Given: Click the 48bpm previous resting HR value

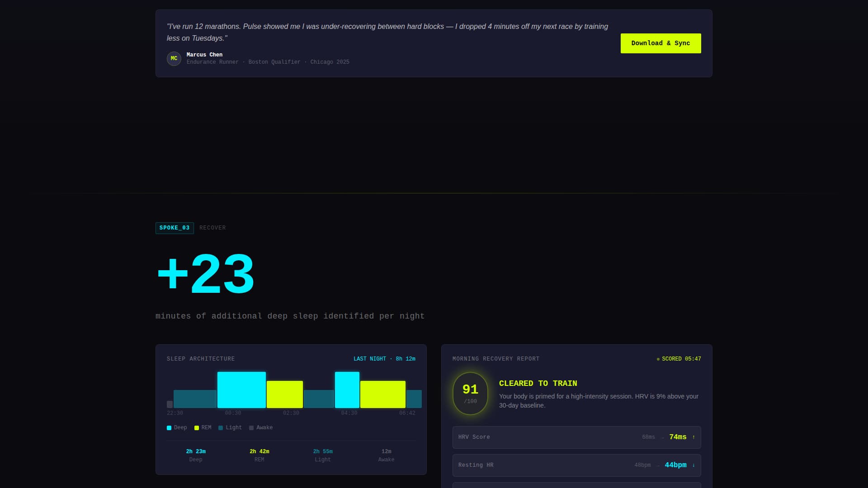Looking at the screenshot, I should pos(642,465).
